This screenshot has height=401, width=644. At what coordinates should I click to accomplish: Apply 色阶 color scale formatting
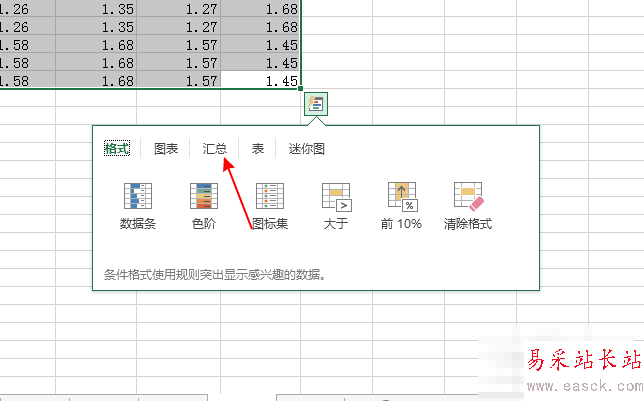204,205
